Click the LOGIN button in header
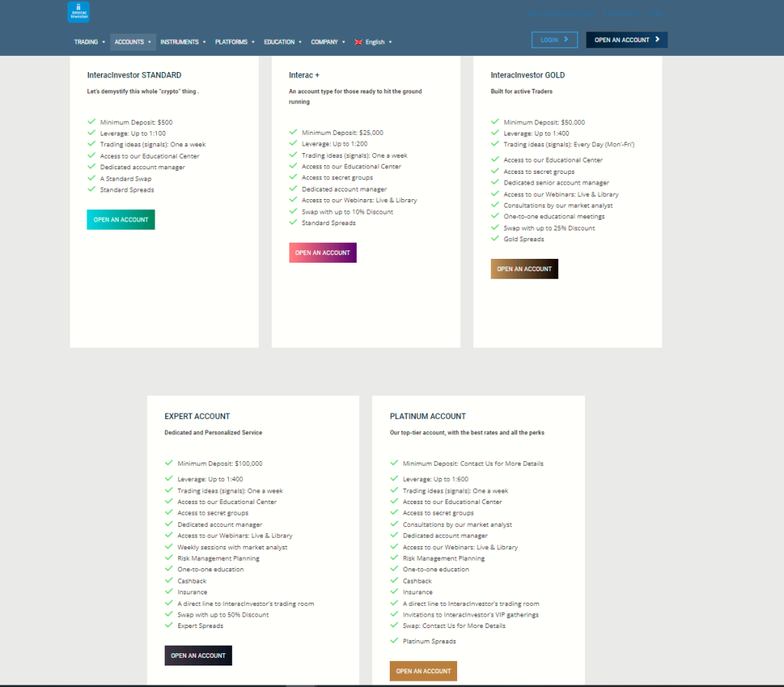Image resolution: width=784 pixels, height=687 pixels. (x=554, y=40)
